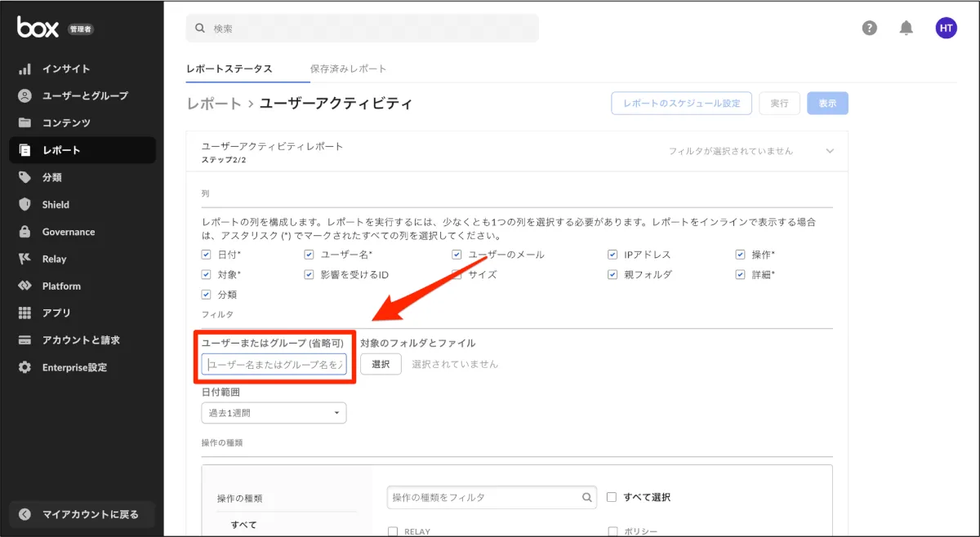Uncheck the IPアドレス column checkbox
Screen dimensions: 980x537
[612, 255]
